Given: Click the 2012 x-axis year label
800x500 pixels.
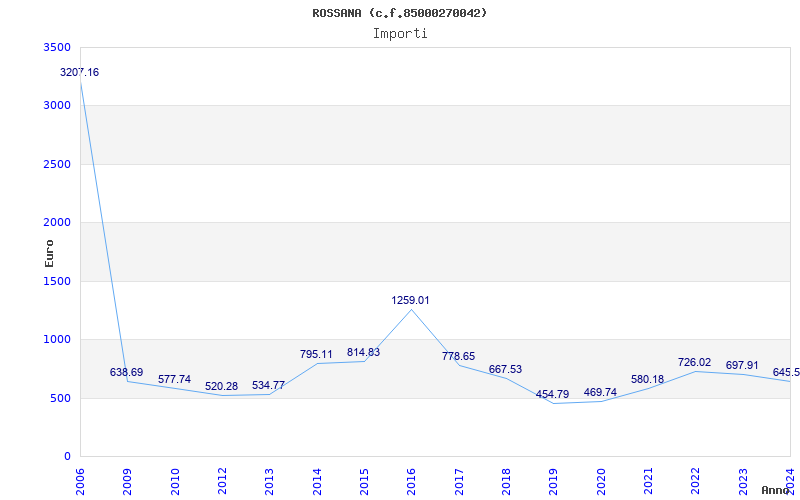Looking at the screenshot, I should point(222,482).
